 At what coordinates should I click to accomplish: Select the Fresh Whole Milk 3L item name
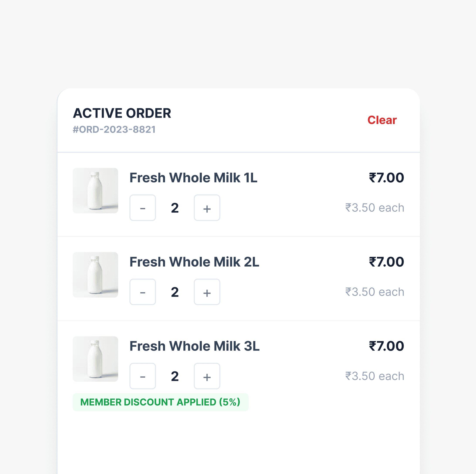coord(195,346)
